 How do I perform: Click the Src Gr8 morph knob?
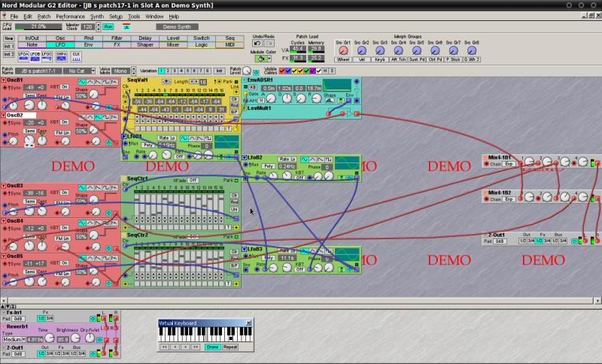pos(472,50)
